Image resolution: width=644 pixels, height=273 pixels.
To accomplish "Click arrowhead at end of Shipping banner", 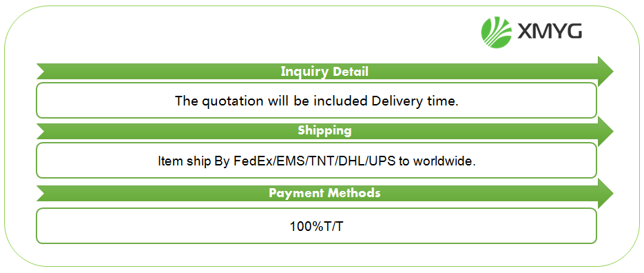I will [605, 131].
